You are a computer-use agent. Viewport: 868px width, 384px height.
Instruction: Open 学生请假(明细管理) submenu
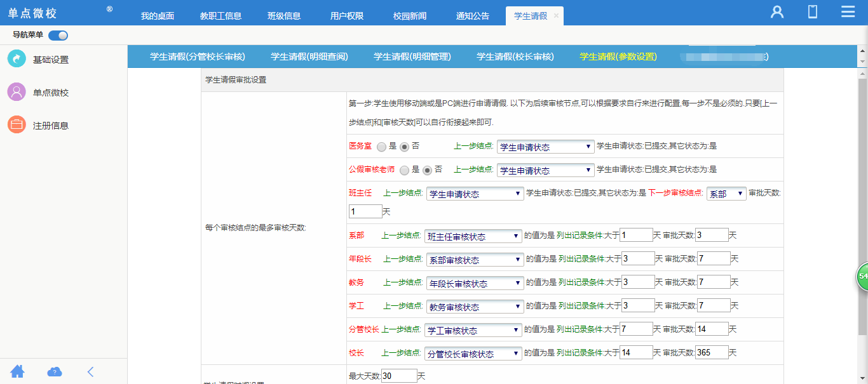point(412,56)
